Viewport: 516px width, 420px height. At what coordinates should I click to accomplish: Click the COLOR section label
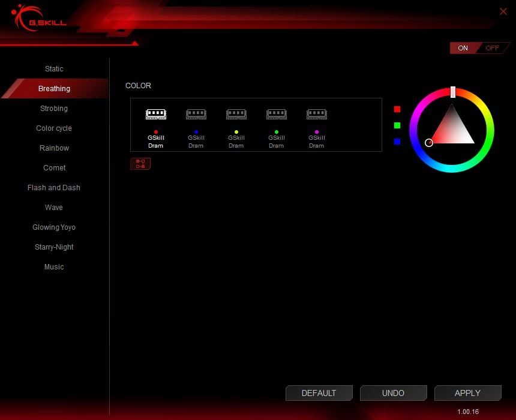coord(138,86)
